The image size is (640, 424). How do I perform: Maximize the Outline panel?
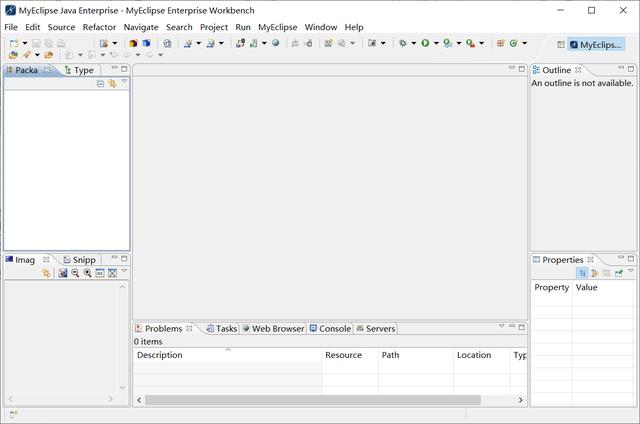[631, 69]
